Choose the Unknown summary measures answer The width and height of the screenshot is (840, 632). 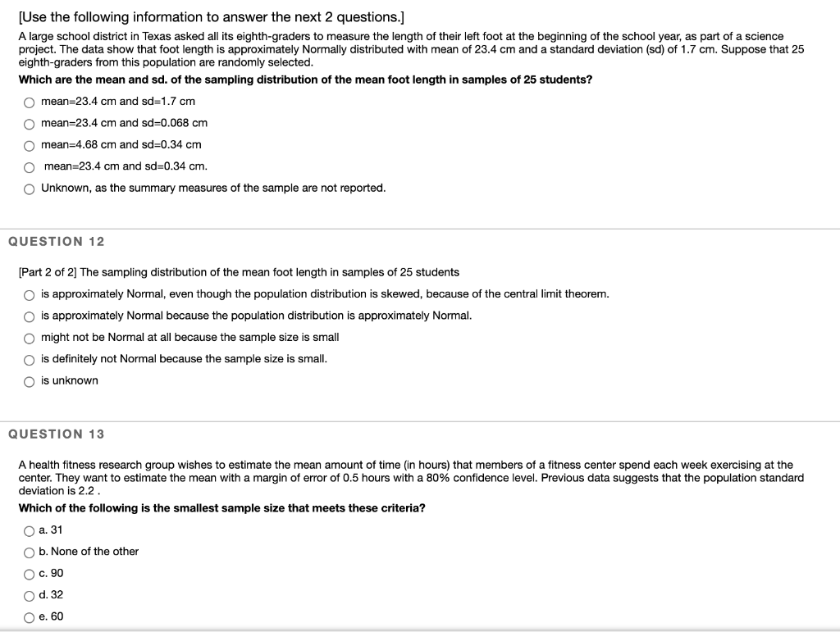30,188
